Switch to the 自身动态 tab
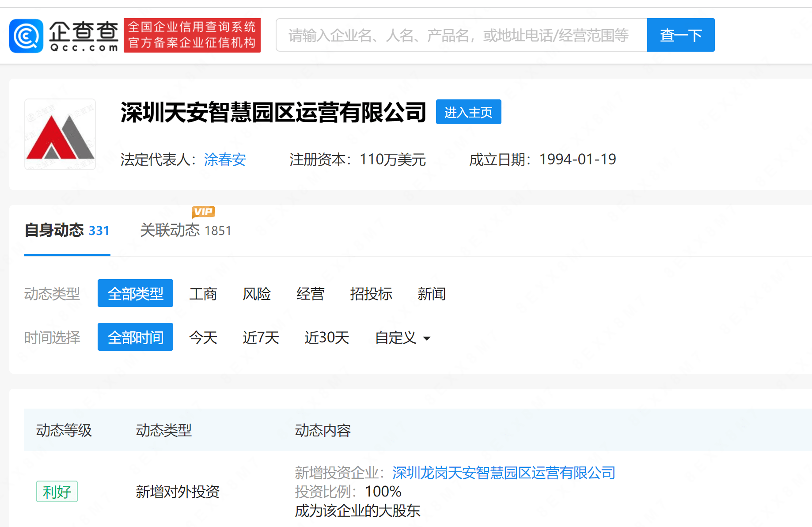 click(x=67, y=230)
